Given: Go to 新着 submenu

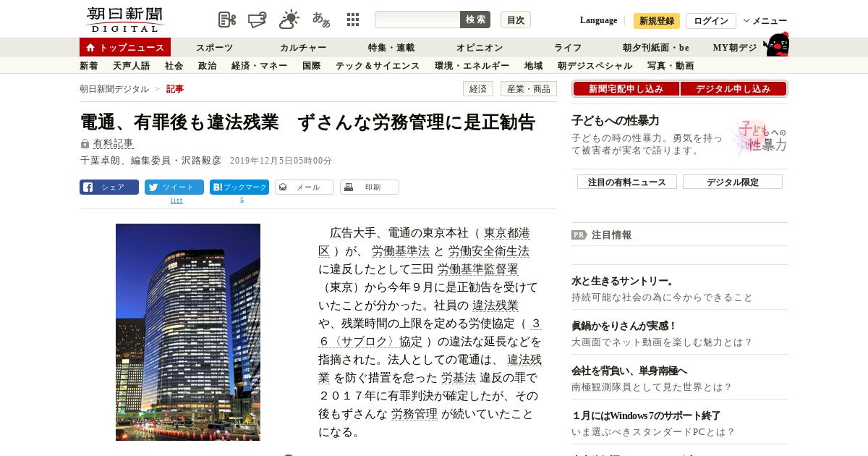Looking at the screenshot, I should point(89,66).
